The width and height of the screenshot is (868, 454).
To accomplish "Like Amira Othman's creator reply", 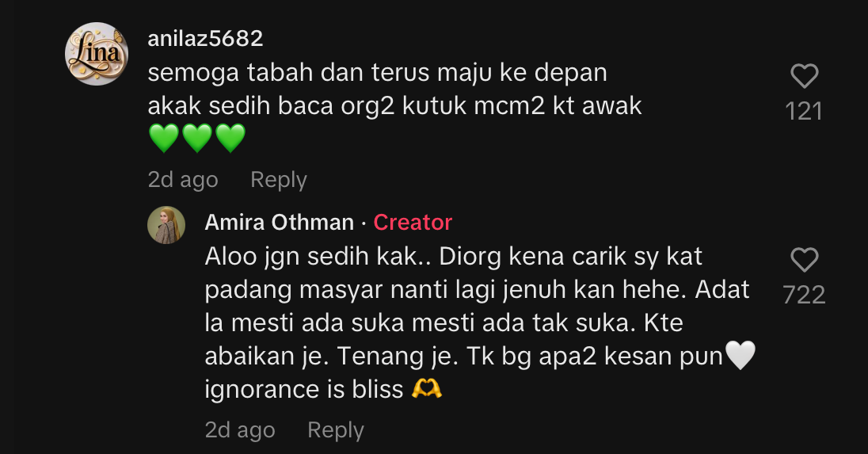I will 805,260.
